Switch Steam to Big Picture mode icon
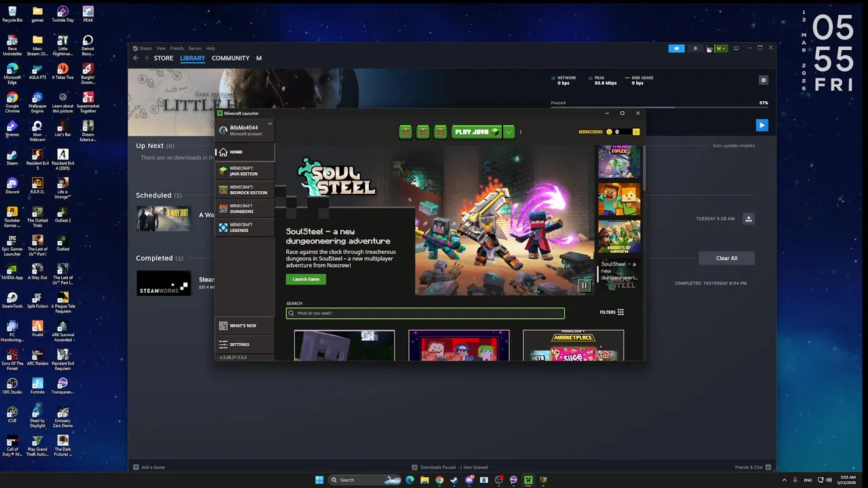Viewport: 868px width, 488px height. (x=736, y=48)
